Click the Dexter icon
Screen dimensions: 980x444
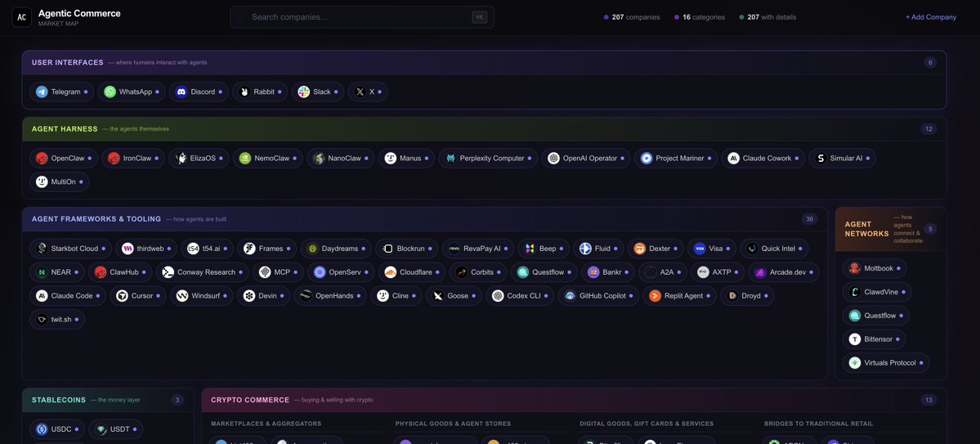pyautogui.click(x=639, y=249)
